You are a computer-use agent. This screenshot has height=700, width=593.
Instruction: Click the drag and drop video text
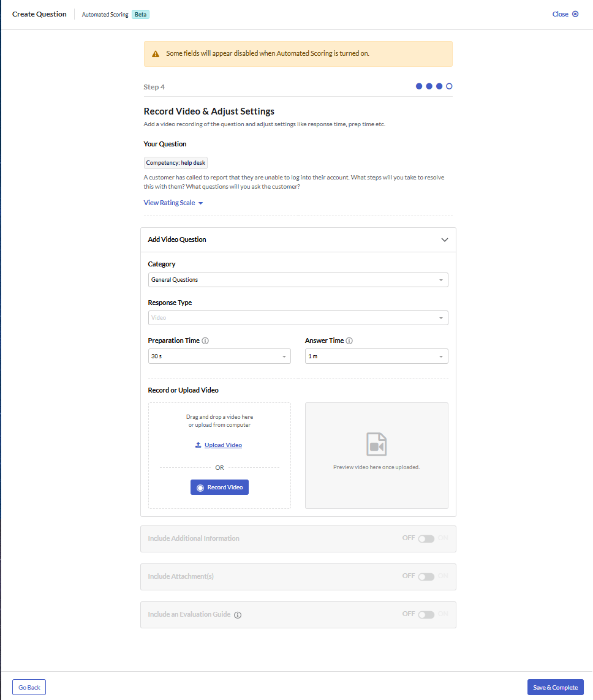click(x=219, y=421)
